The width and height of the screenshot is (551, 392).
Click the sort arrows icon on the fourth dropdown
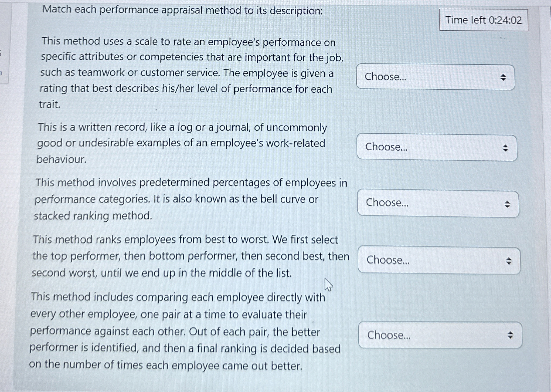(509, 261)
